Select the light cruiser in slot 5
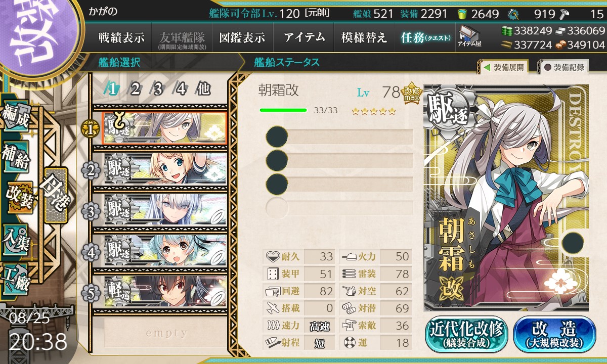607x364 pixels. pos(165,291)
